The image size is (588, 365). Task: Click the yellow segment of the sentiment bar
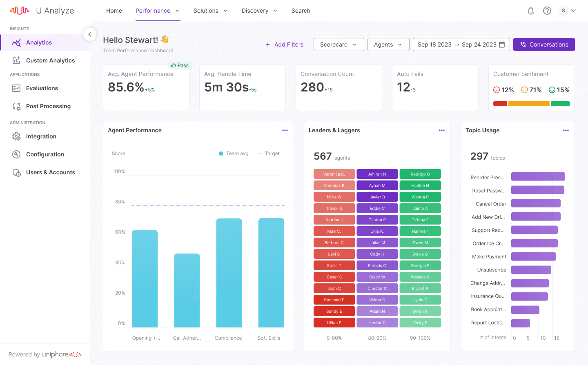point(529,104)
